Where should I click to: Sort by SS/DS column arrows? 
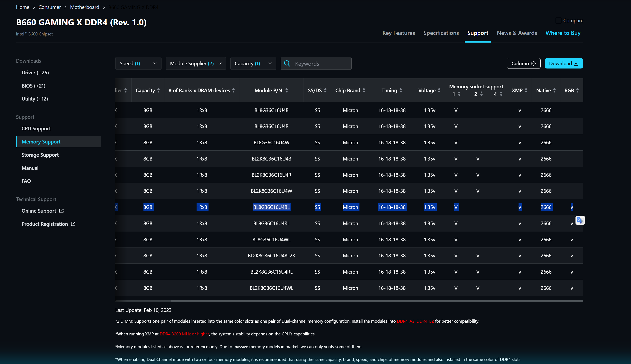pos(325,91)
